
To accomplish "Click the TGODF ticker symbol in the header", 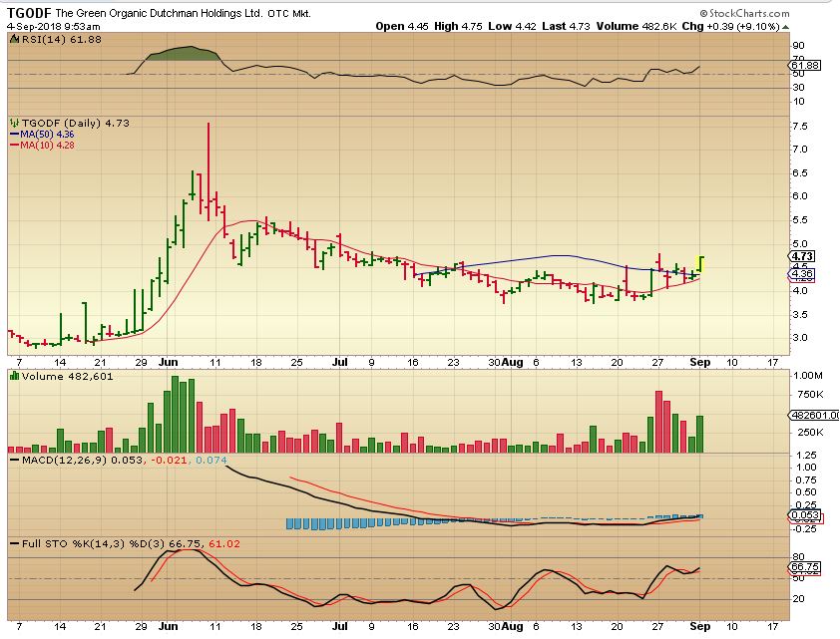I will (29, 13).
